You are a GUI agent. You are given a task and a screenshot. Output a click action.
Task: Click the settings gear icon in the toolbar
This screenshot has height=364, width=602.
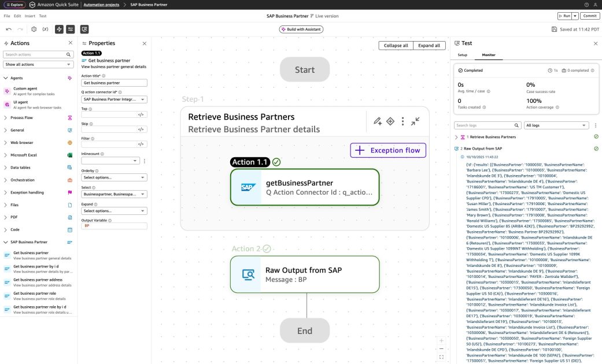coord(33,28)
